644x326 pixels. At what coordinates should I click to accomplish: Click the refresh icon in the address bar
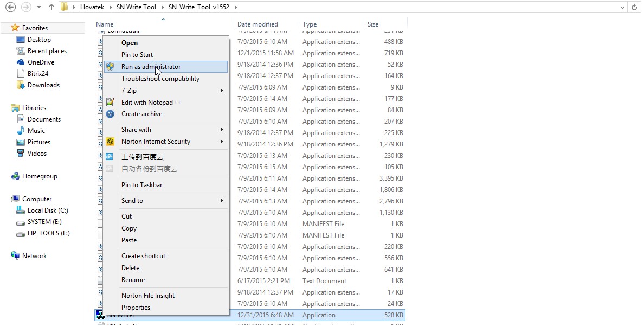pos(635,7)
